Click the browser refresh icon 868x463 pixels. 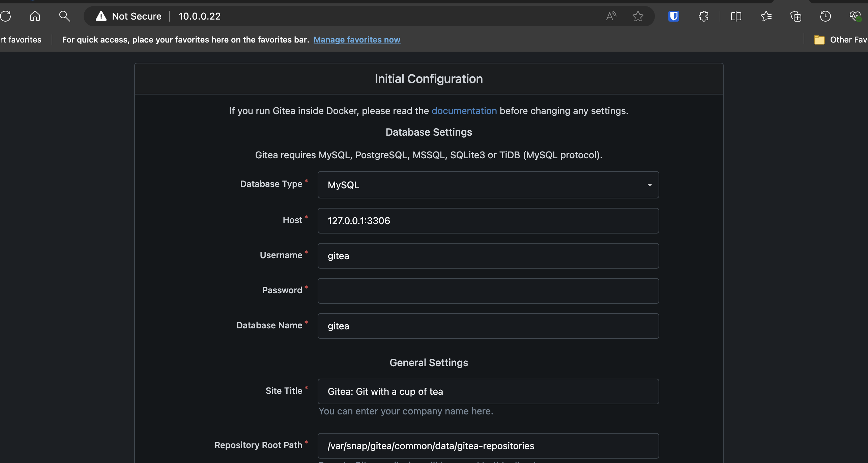[6, 16]
